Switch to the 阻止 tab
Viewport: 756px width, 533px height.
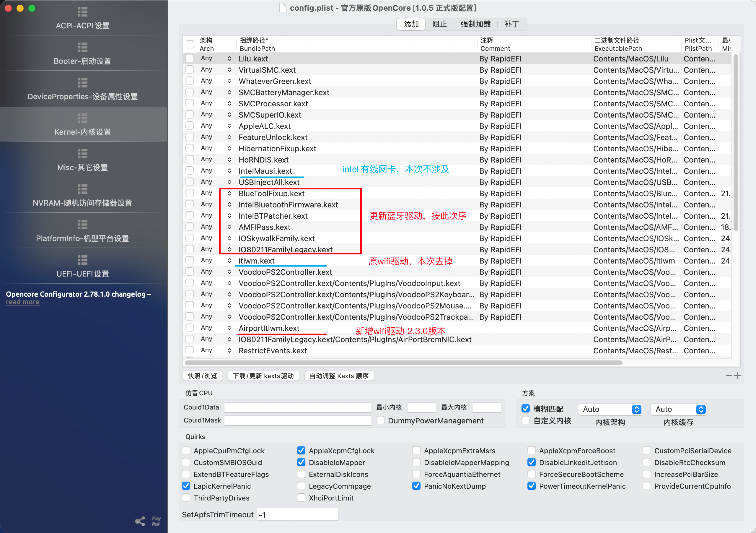pyautogui.click(x=440, y=24)
